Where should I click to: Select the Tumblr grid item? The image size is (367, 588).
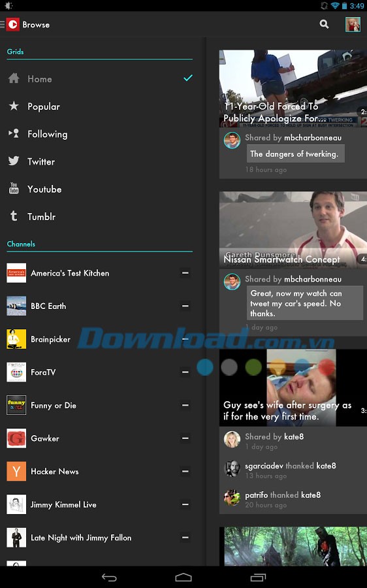point(100,216)
